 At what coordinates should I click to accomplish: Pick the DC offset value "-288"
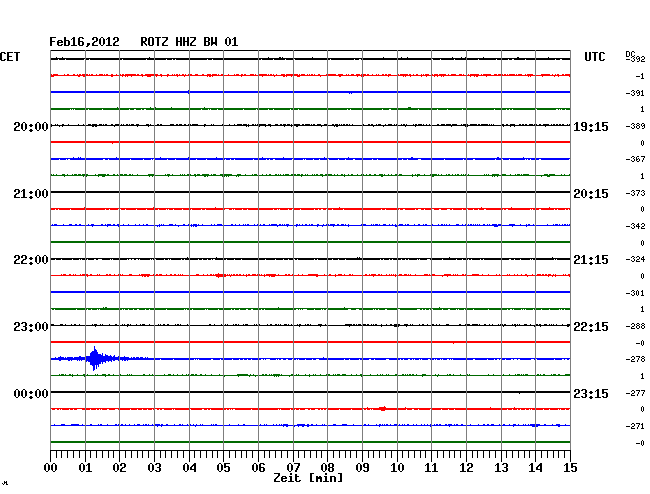pos(635,326)
